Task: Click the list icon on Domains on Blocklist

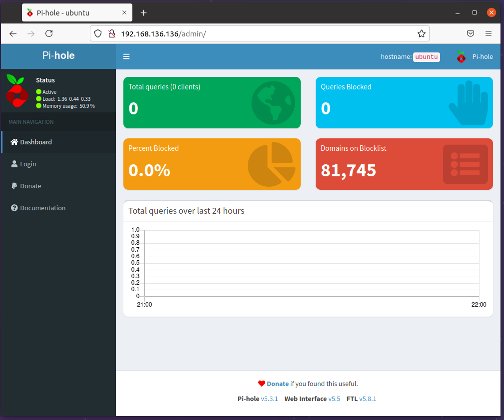Action: (x=466, y=164)
